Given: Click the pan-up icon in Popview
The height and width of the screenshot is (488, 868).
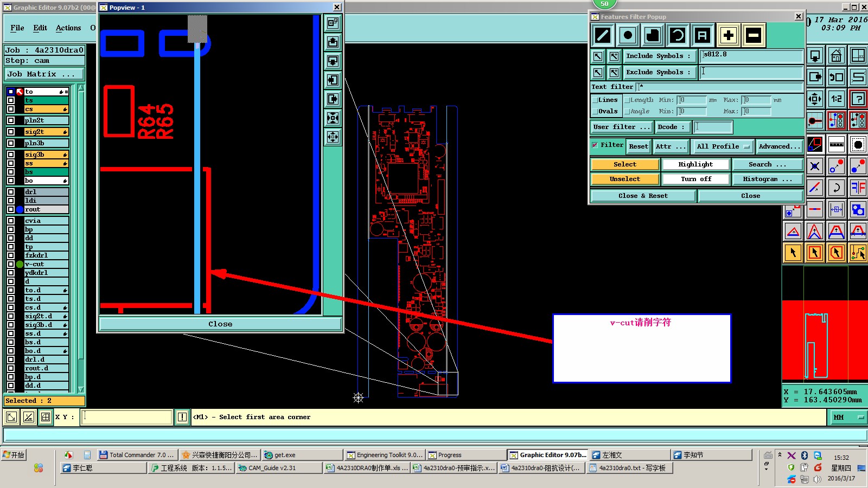Looking at the screenshot, I should (333, 42).
